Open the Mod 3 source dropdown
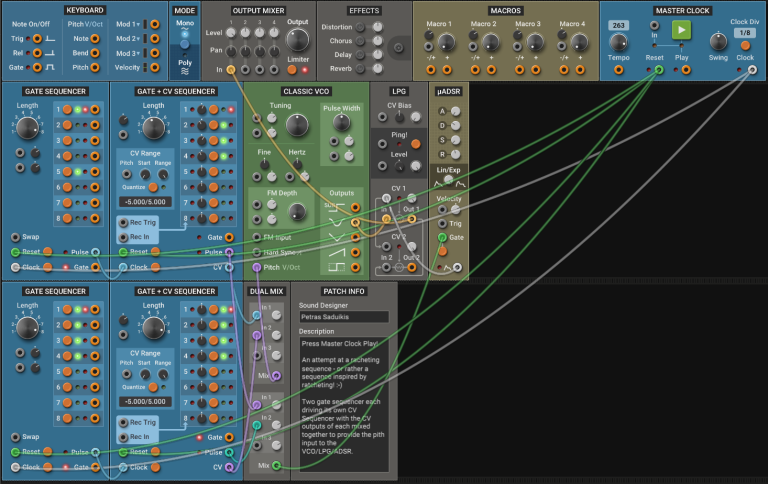The image size is (768, 484). point(128,53)
